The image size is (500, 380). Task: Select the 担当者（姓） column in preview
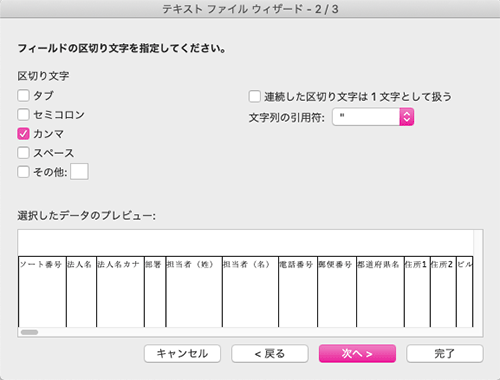tap(194, 292)
